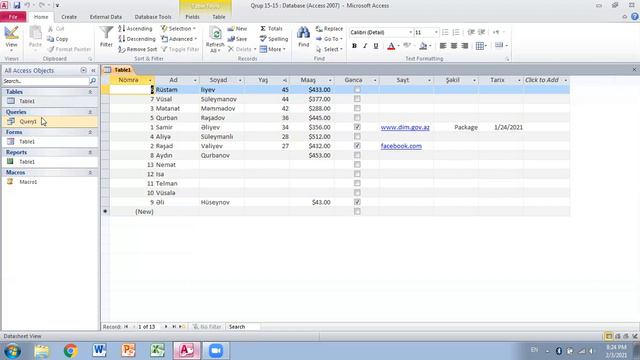Center align text
The height and width of the screenshot is (360, 640).
tap(454, 46)
